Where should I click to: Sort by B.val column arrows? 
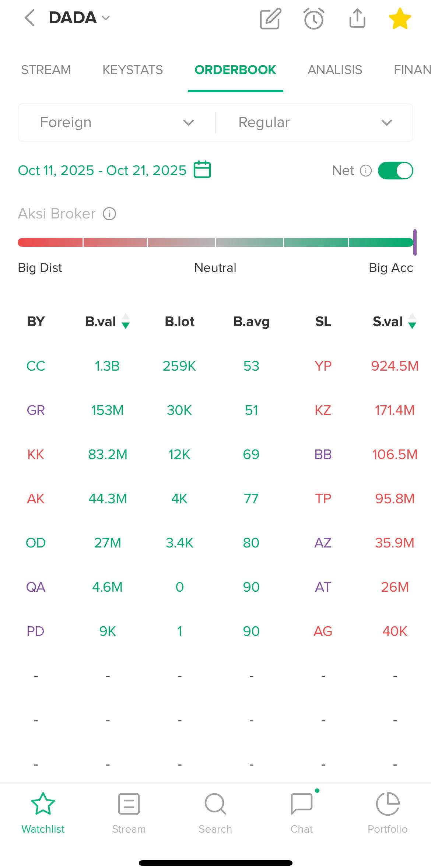pos(126,321)
